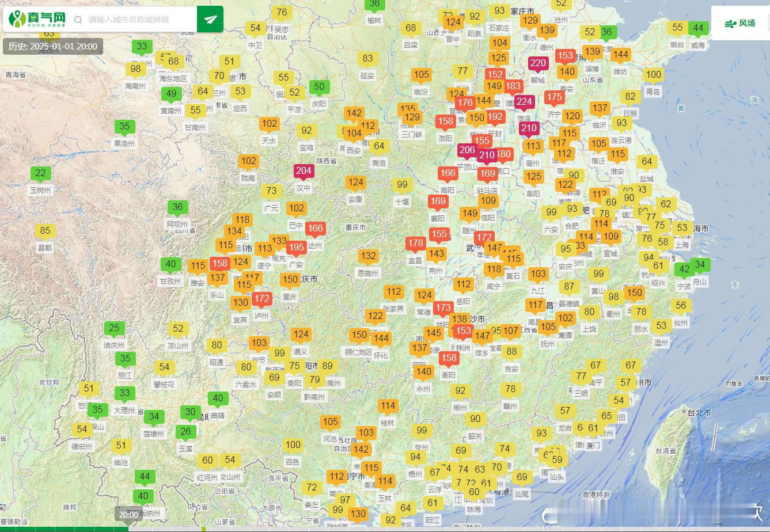Click the 98 AQI marker for 海南州
Viewport: 770px width, 532px height.
[x=135, y=70]
